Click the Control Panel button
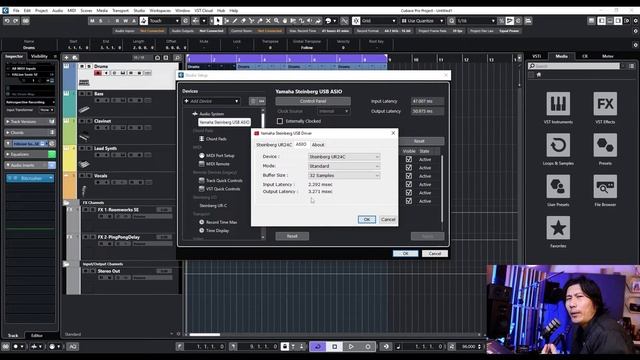 click(x=313, y=101)
